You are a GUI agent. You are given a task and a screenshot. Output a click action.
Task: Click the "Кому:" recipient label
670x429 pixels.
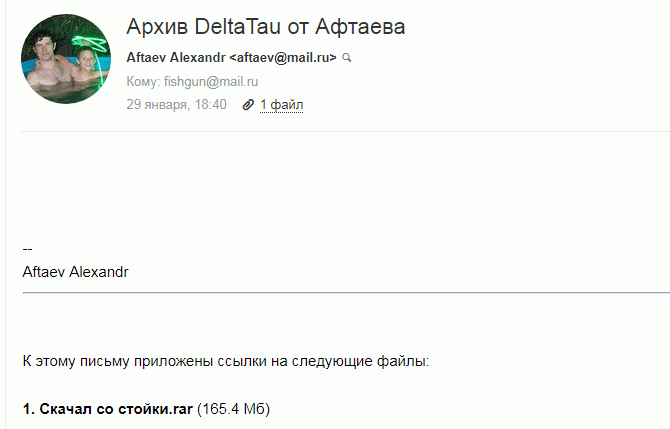click(144, 81)
